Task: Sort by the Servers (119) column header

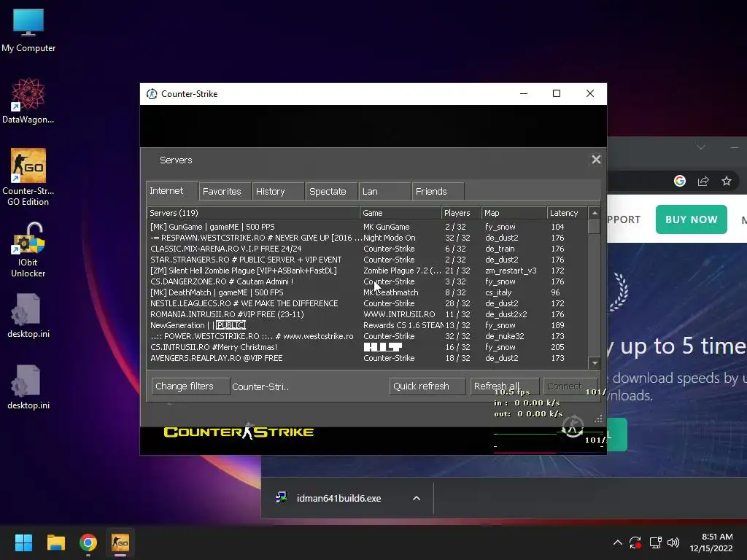Action: (253, 213)
